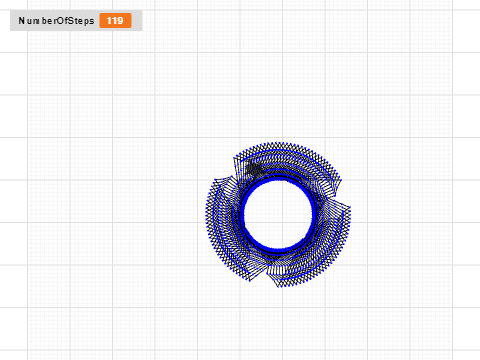This screenshot has height=360, width=480.
Task: Click the pointed tip on the spiral's left side
Action: coord(216,180)
